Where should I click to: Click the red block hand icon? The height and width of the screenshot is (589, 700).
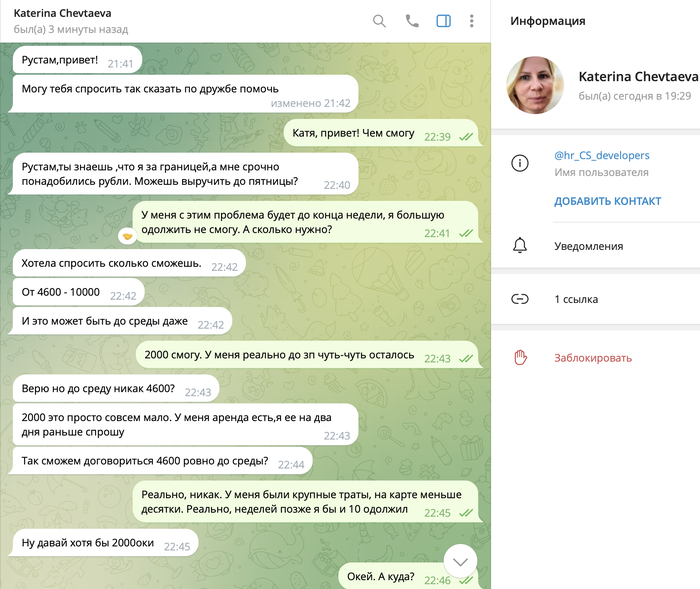[520, 358]
